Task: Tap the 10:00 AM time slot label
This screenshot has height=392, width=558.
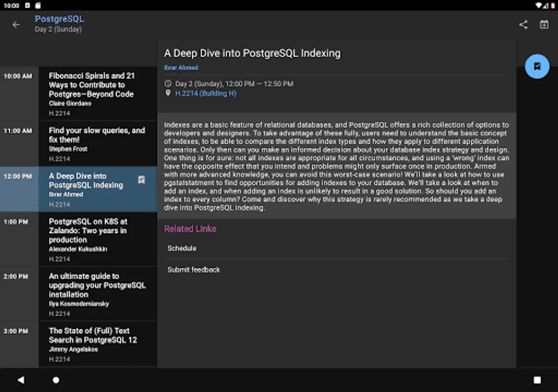Action: 18,76
